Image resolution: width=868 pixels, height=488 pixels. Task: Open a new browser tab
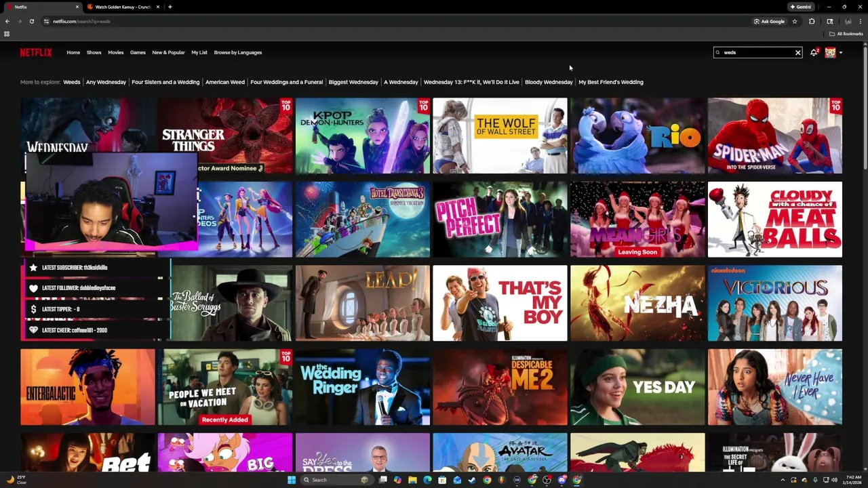[170, 7]
